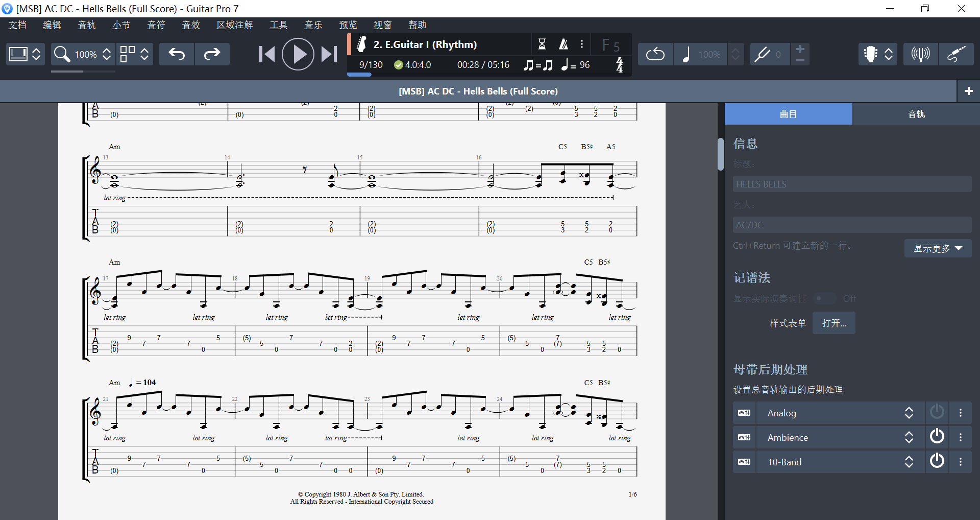This screenshot has width=980, height=520.
Task: Open the page layout dropdown
Action: coord(135,54)
